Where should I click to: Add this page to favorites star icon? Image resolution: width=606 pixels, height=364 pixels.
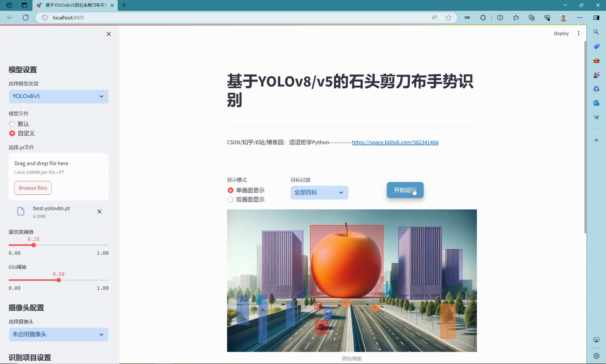(448, 18)
